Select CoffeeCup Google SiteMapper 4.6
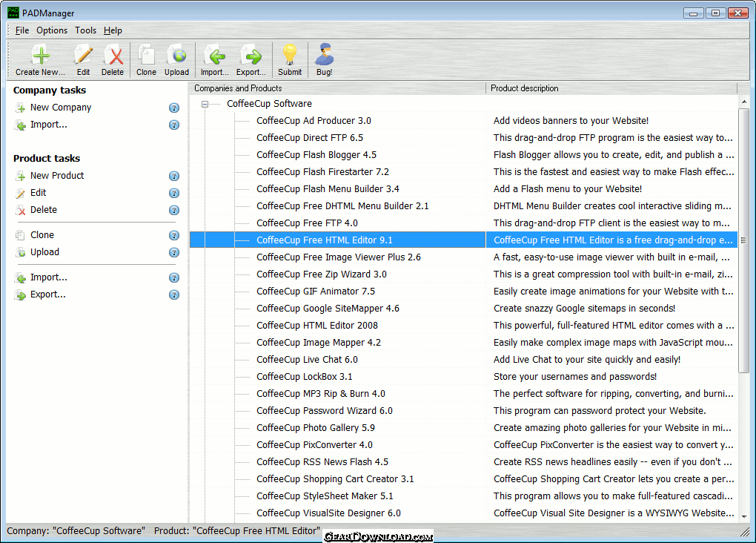 328,309
